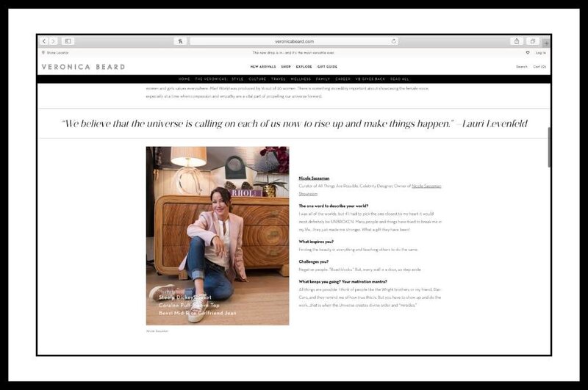Open the Gift Guide menu
Image resolution: width=588 pixels, height=390 pixels.
327,67
